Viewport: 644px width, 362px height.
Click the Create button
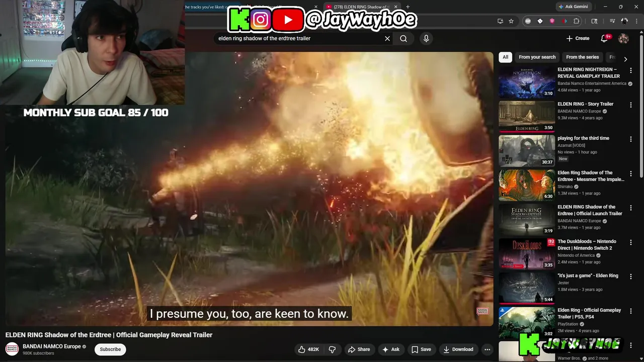tap(578, 38)
